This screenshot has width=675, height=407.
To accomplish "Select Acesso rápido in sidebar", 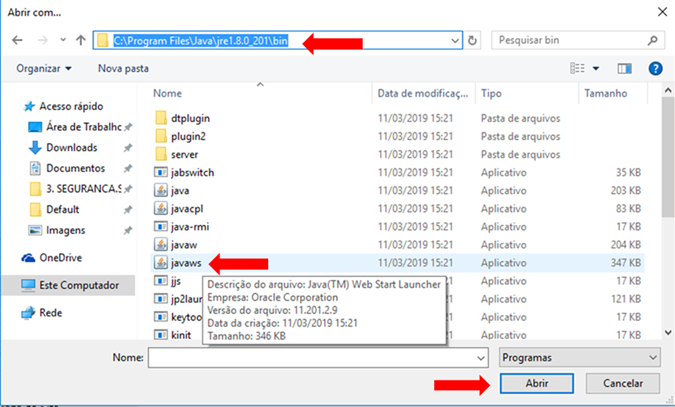I will [71, 106].
